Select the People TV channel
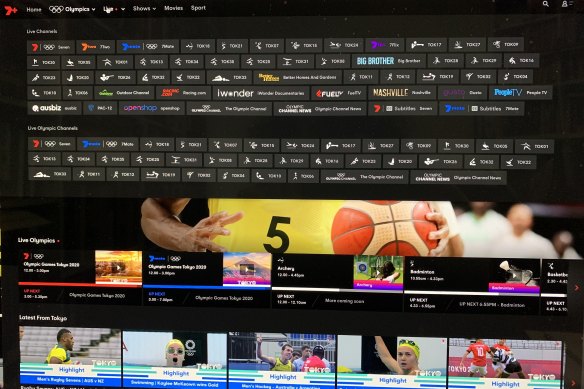Screen dimensions: 584x389 (x=520, y=92)
